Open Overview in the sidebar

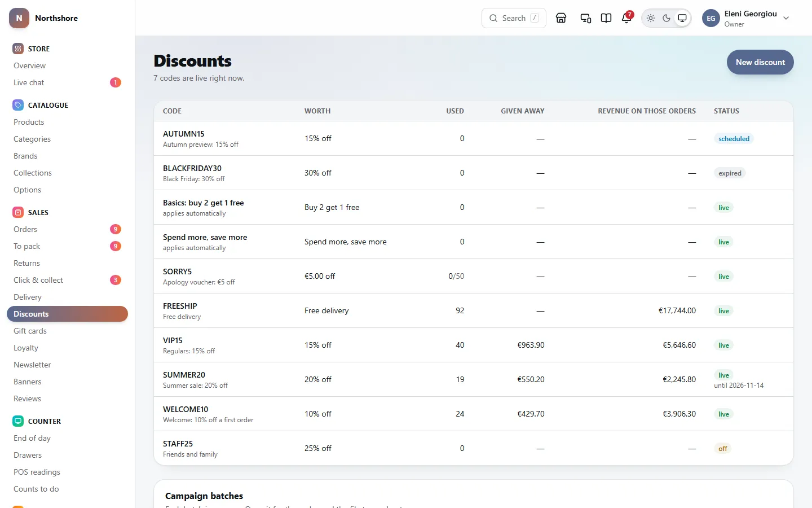[x=67, y=65]
